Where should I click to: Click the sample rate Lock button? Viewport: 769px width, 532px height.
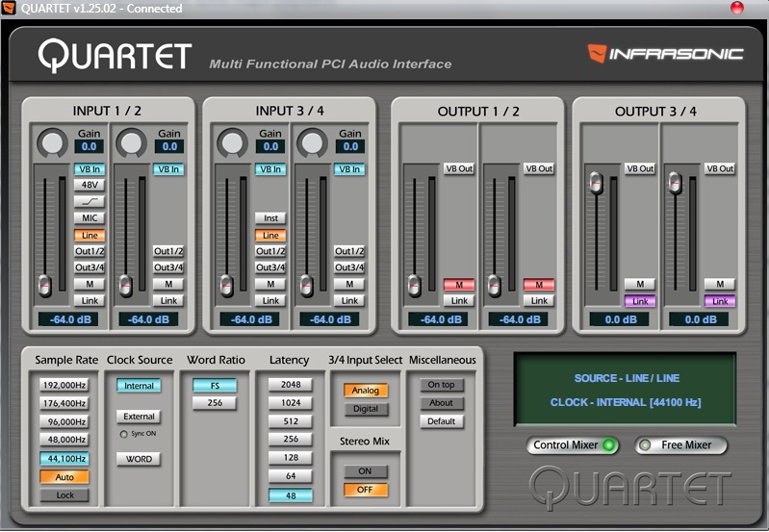(x=64, y=495)
